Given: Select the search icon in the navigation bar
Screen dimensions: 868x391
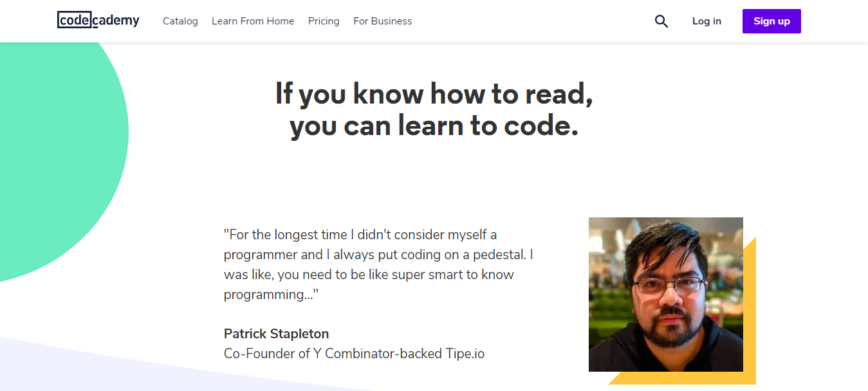Looking at the screenshot, I should pyautogui.click(x=661, y=21).
